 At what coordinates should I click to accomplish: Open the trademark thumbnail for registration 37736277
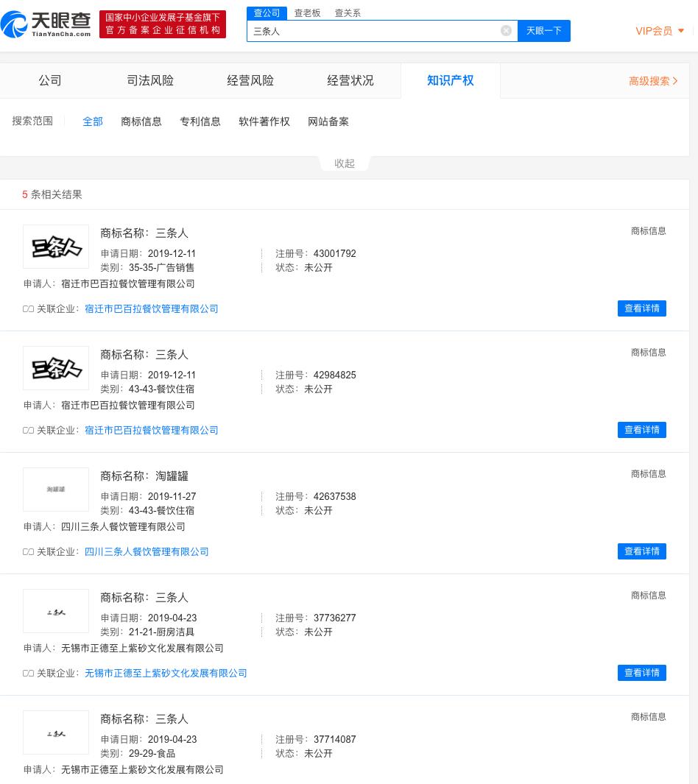56,611
